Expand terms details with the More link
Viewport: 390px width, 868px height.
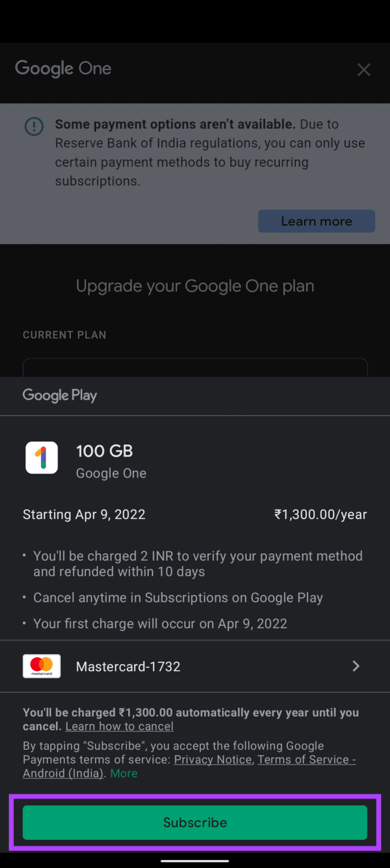click(x=124, y=773)
